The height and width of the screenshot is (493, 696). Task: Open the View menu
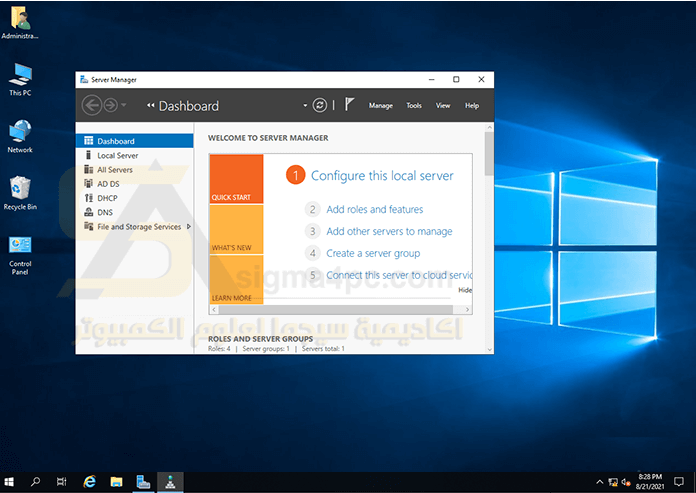point(443,106)
